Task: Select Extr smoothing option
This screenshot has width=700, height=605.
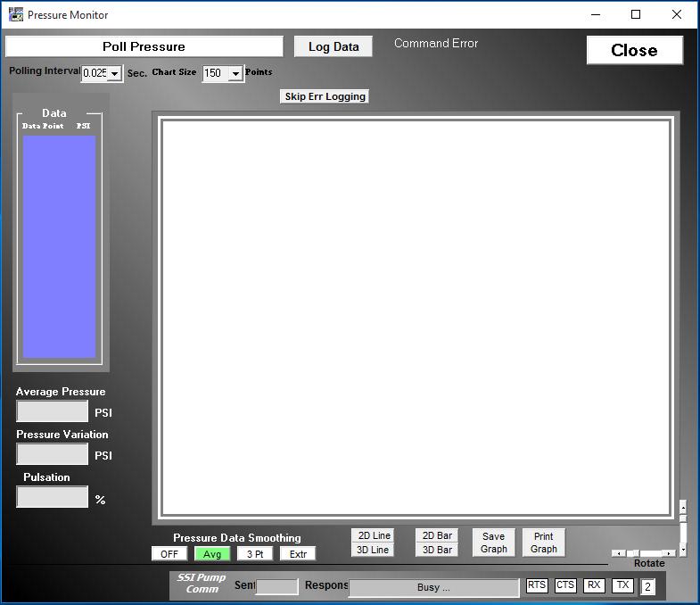Action: (x=298, y=554)
